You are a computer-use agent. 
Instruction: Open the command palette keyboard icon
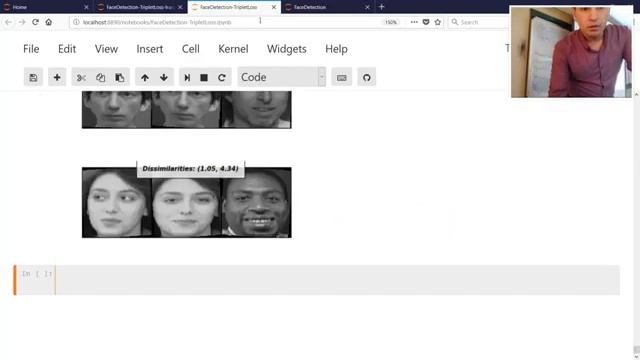[342, 77]
